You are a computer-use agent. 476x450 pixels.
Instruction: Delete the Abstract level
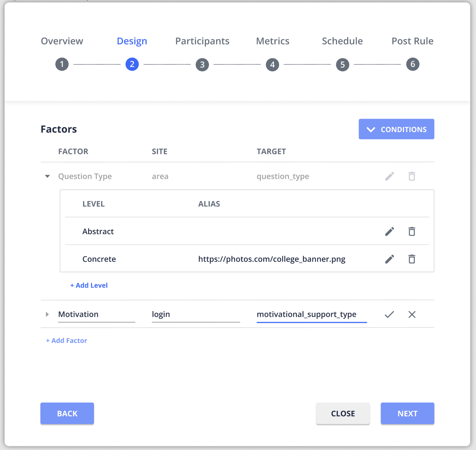click(x=412, y=232)
